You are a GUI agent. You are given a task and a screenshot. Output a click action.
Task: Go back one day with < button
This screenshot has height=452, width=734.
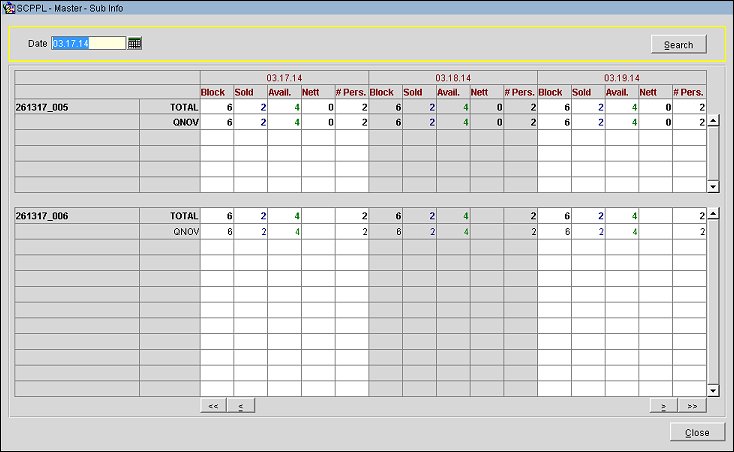241,405
